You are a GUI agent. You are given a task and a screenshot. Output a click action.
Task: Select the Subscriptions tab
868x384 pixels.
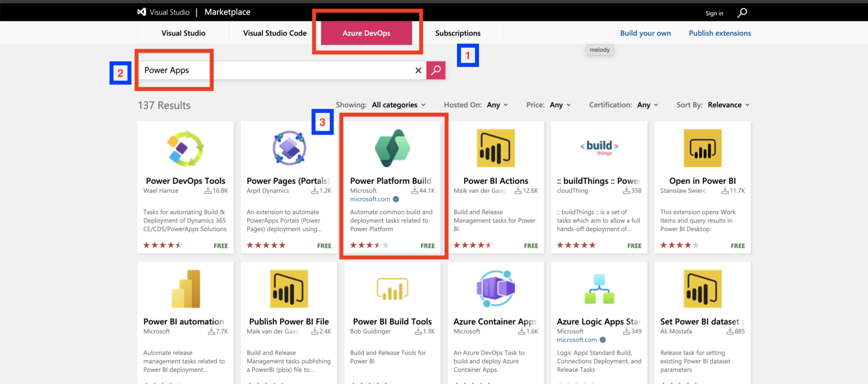(458, 33)
